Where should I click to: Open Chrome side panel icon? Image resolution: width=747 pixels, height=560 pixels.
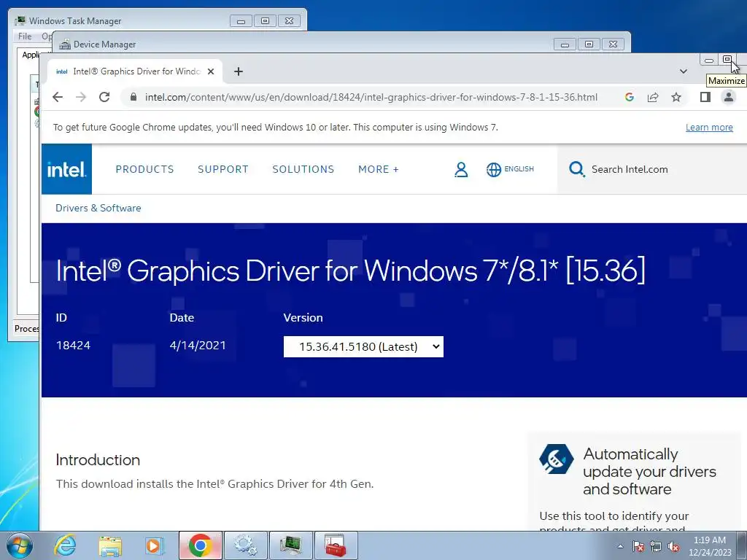point(705,97)
